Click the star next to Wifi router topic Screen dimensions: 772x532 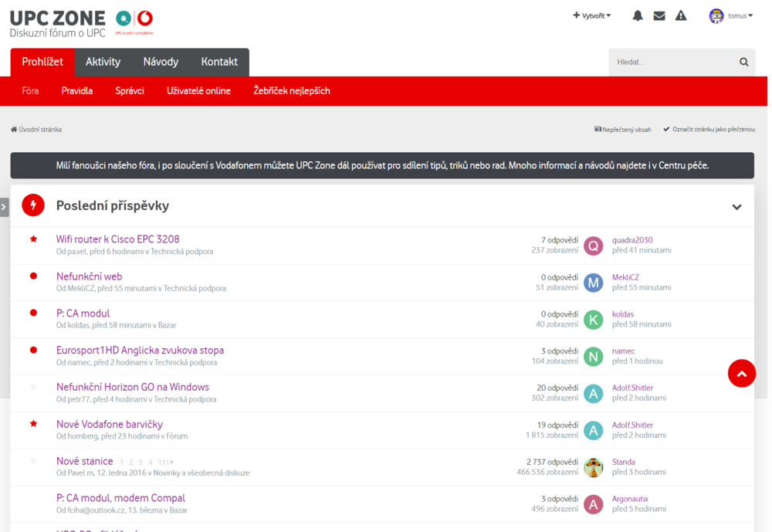coord(33,239)
